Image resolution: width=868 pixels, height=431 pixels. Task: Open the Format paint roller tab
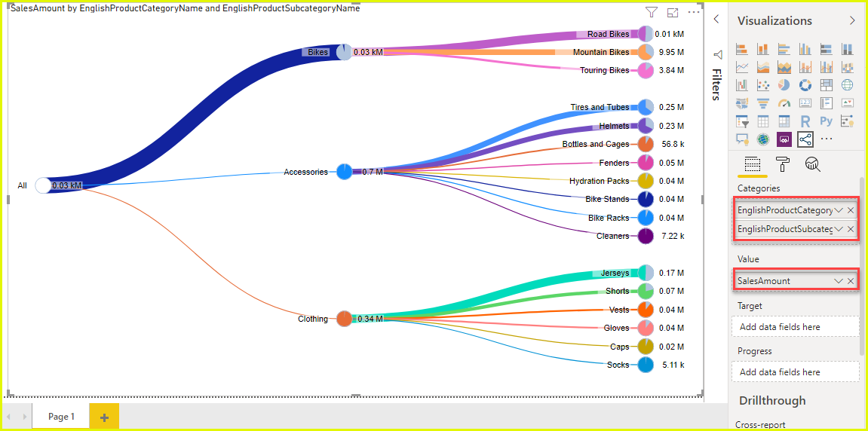[784, 164]
